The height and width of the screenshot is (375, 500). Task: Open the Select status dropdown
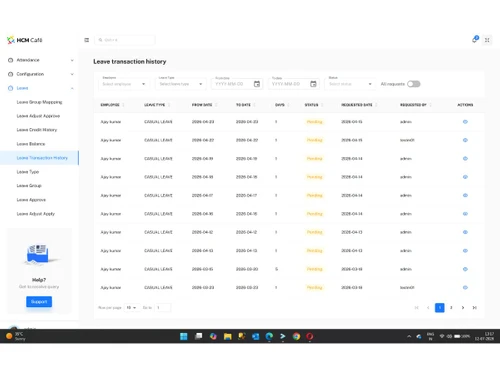[x=350, y=84]
